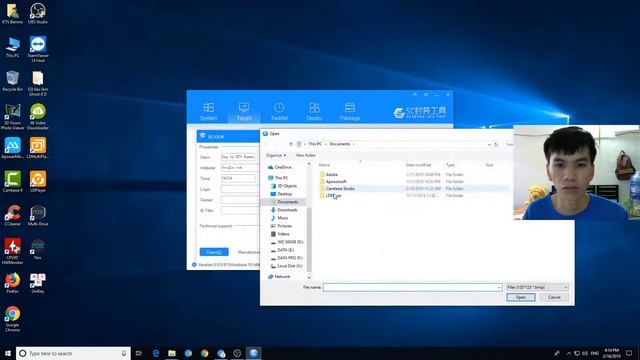Open the Tasklist tab with clock icon
Viewport: 640px width, 360px height.
pos(279,111)
